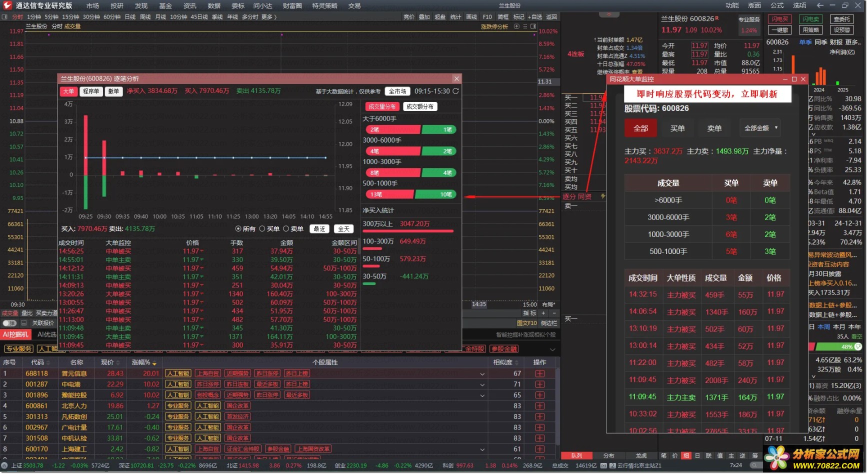The width and height of the screenshot is (868, 474).
Task: Click the 一键撤 button
Action: pyautogui.click(x=780, y=30)
